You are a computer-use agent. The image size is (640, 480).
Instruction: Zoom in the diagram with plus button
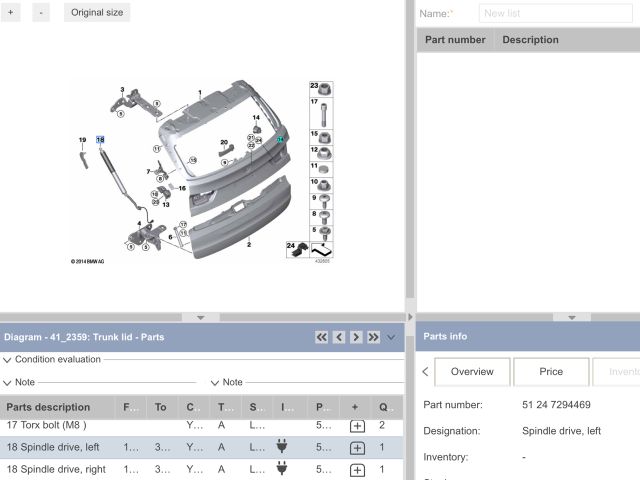pos(13,13)
